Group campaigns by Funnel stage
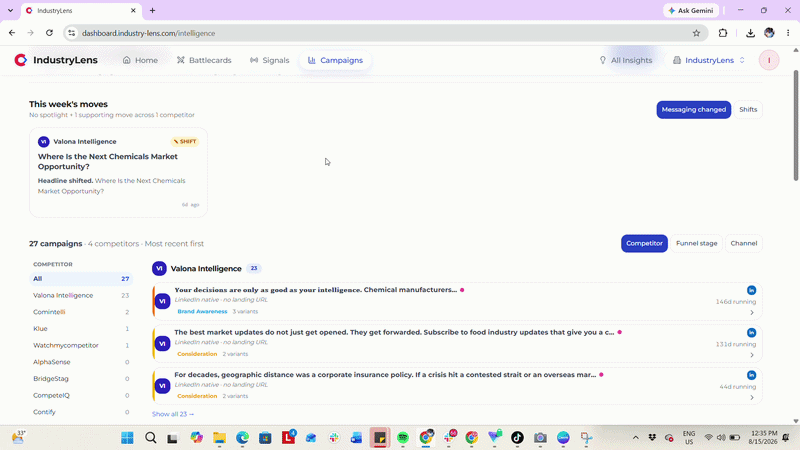Screen dimensions: 800x450 [x=696, y=243]
